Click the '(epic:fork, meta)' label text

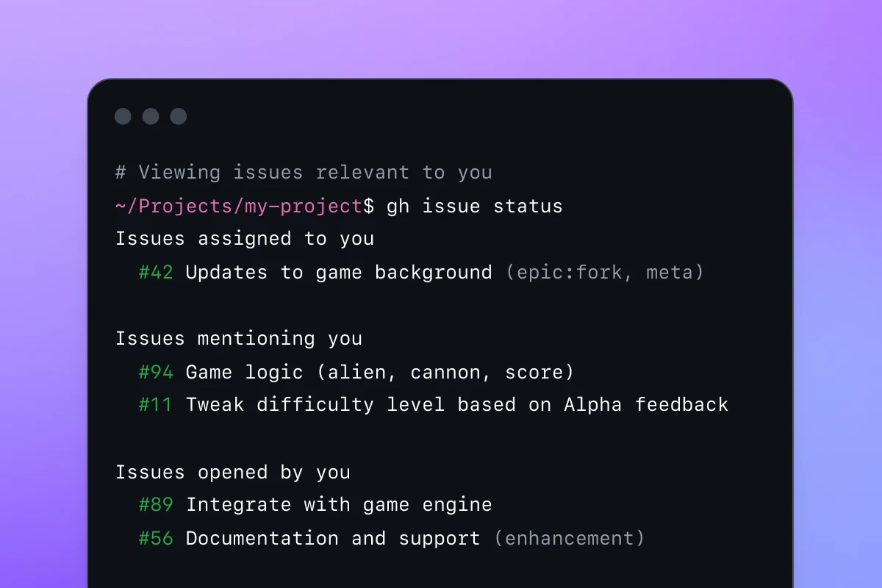(605, 273)
